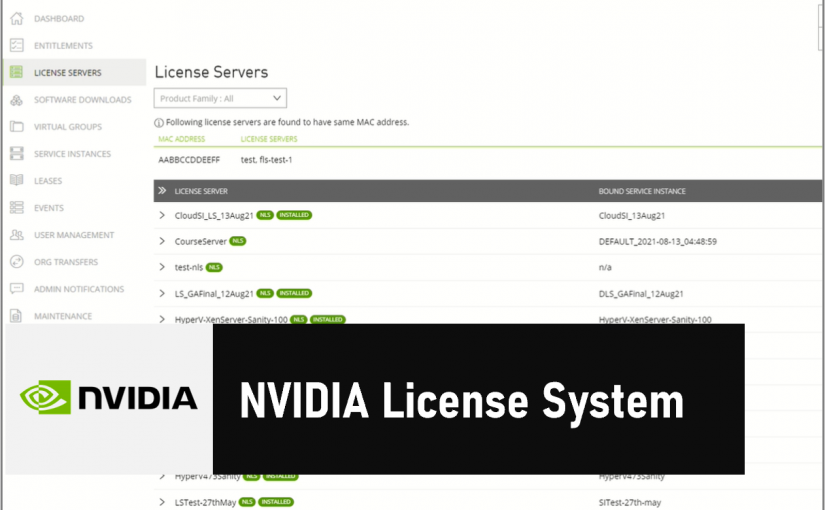
Task: Click the CourseServer server name
Action: click(x=200, y=241)
